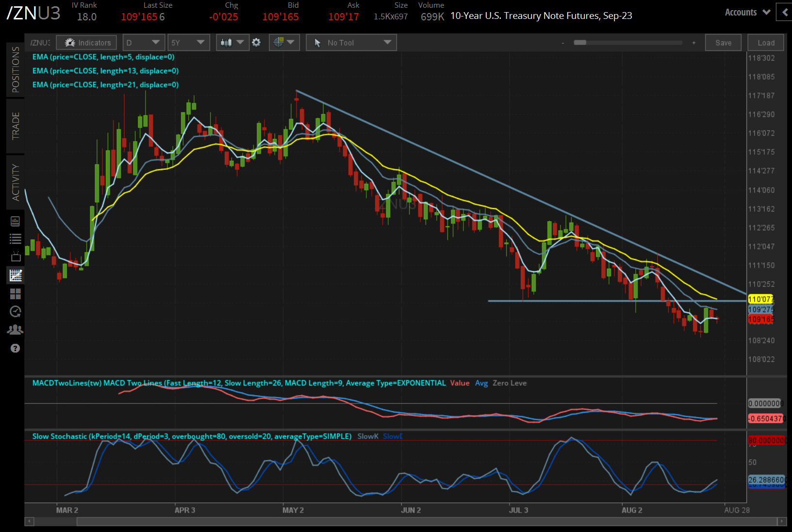This screenshot has width=792, height=532.
Task: Click the four-square grid dashboard icon
Action: pyautogui.click(x=16, y=294)
